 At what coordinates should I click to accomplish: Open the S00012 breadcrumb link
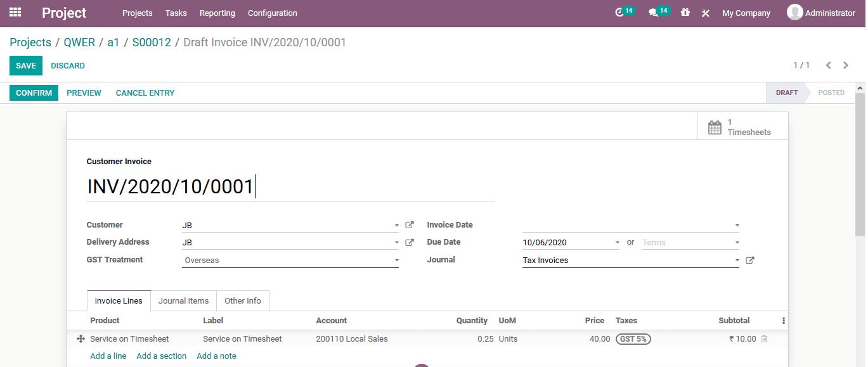152,42
